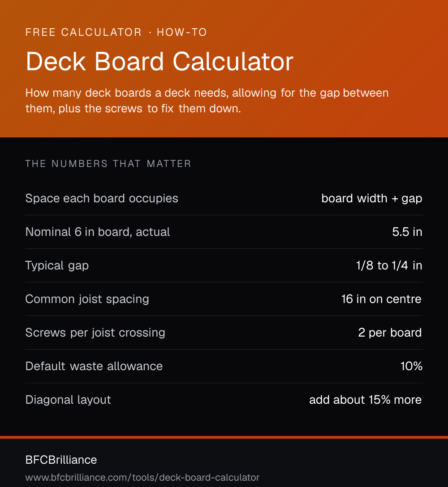The image size is (448, 487).
Task: Select the Diagonal layout row label
Action: (68, 400)
